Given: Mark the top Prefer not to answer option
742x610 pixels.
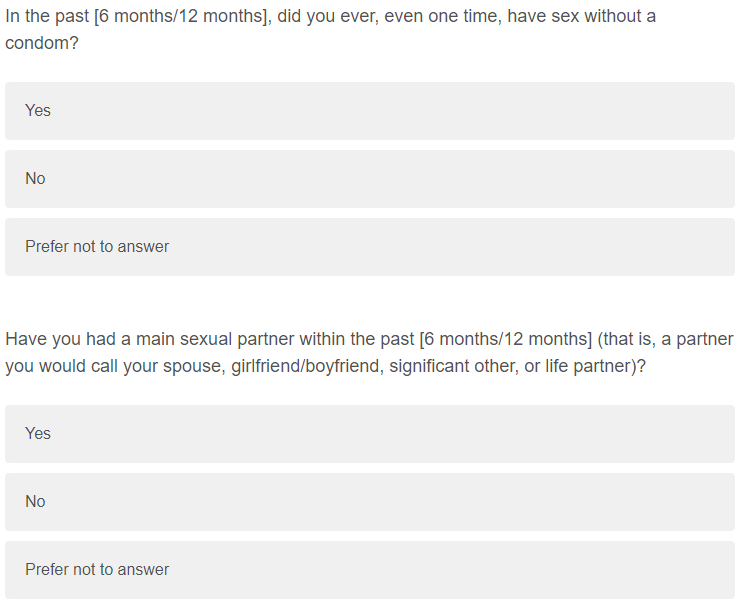Looking at the screenshot, I should pos(369,247).
